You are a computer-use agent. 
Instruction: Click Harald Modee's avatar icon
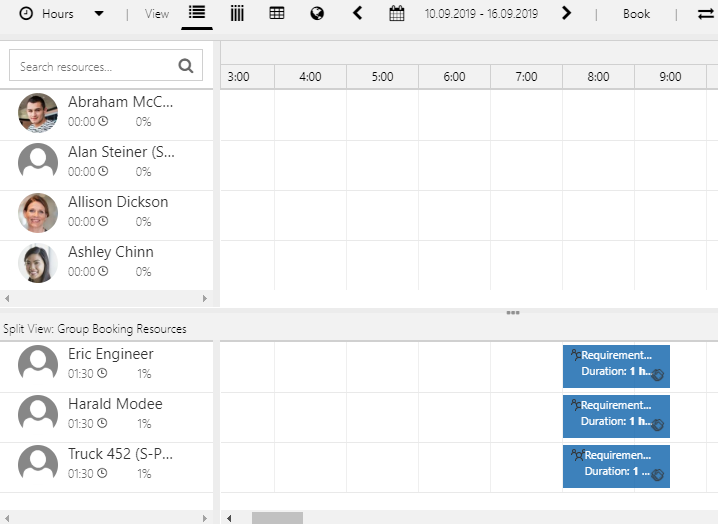(x=38, y=415)
